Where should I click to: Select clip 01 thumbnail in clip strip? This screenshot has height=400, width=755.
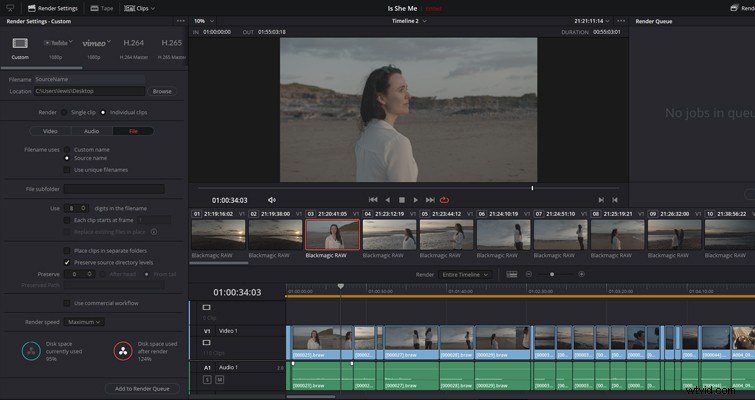click(218, 235)
